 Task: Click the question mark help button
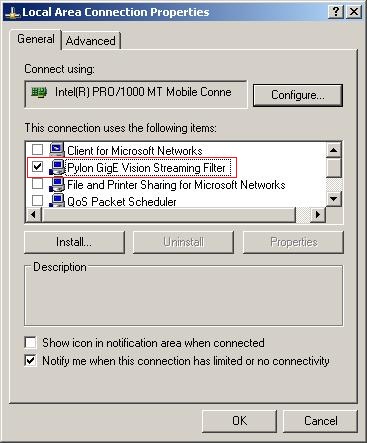[336, 12]
